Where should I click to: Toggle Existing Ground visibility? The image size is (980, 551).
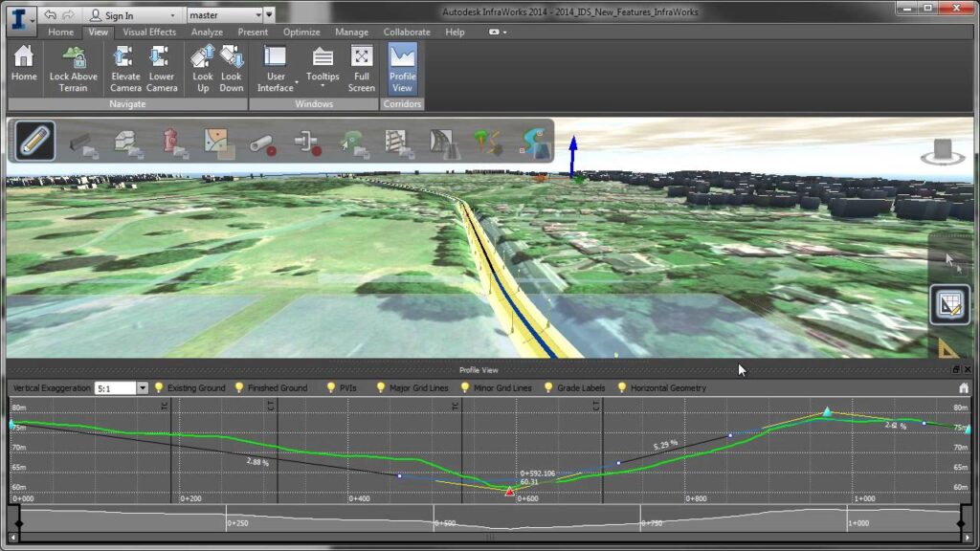[190, 388]
